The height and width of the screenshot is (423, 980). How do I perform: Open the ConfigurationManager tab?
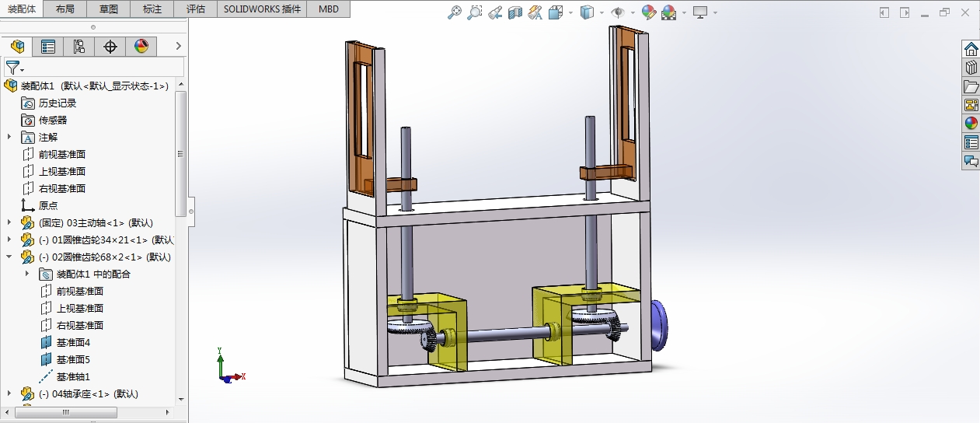[79, 47]
